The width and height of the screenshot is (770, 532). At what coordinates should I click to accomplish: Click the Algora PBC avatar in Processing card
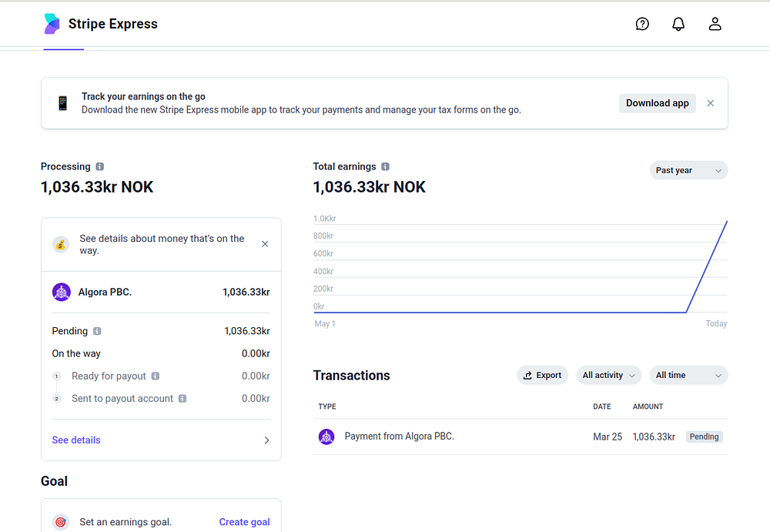62,293
